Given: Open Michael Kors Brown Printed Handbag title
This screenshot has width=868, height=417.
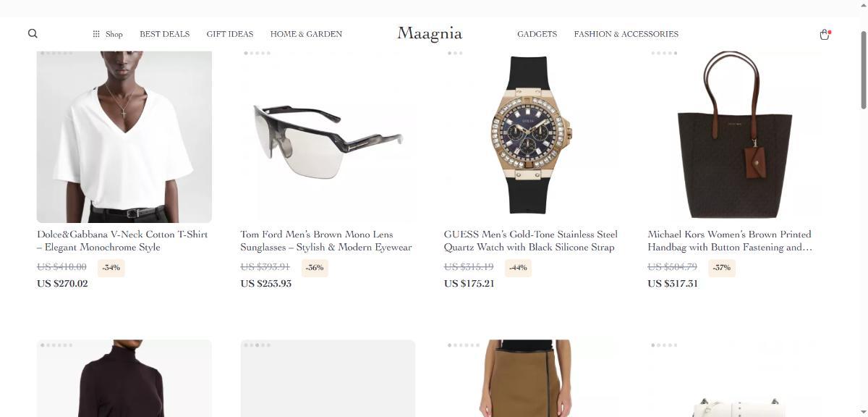Looking at the screenshot, I should point(731,240).
